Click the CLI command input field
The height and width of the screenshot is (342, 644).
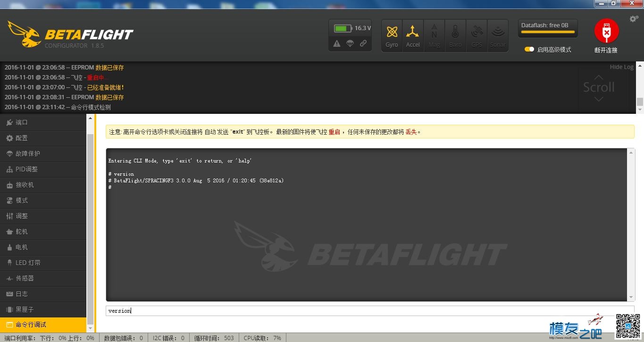click(x=370, y=310)
